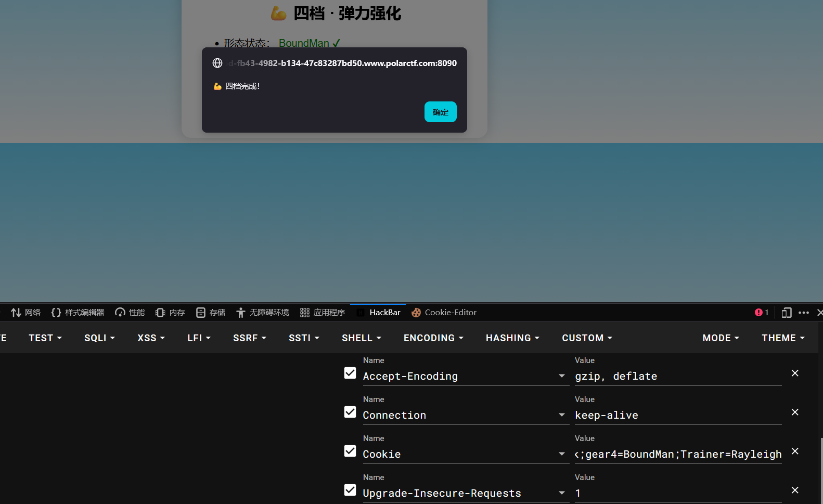Confirm the alert with the 确定 button
Screen dimensions: 823x504
click(x=441, y=112)
